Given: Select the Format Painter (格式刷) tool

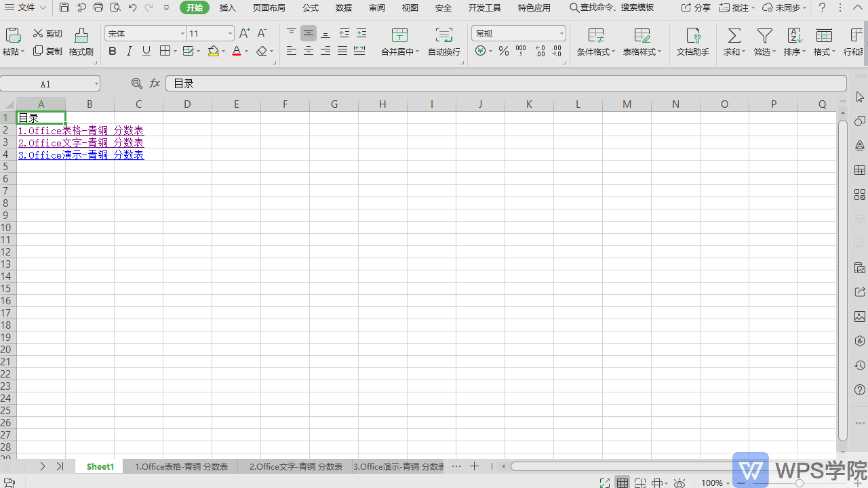Looking at the screenshot, I should pos(81,42).
